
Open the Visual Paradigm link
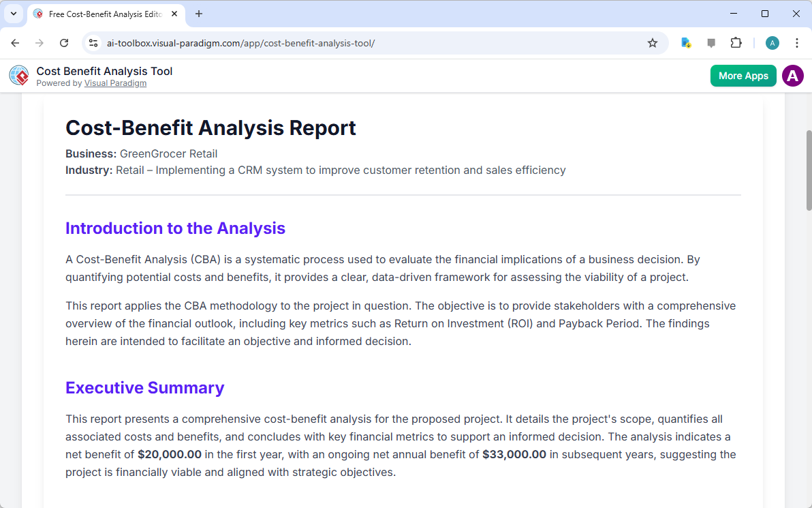tap(115, 83)
